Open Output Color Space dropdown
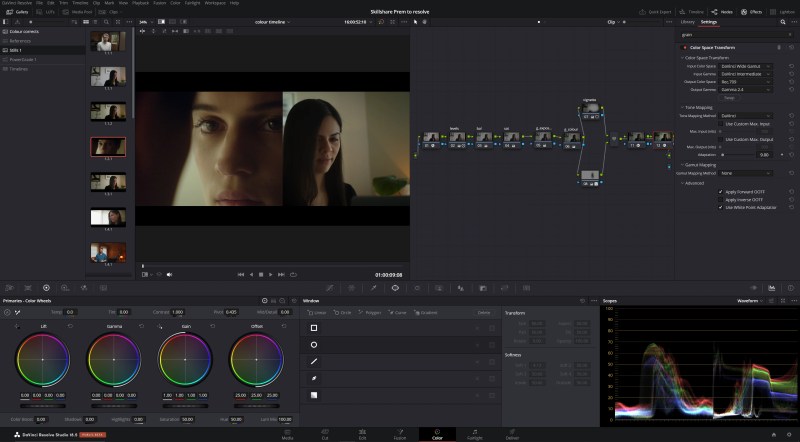 click(x=745, y=82)
